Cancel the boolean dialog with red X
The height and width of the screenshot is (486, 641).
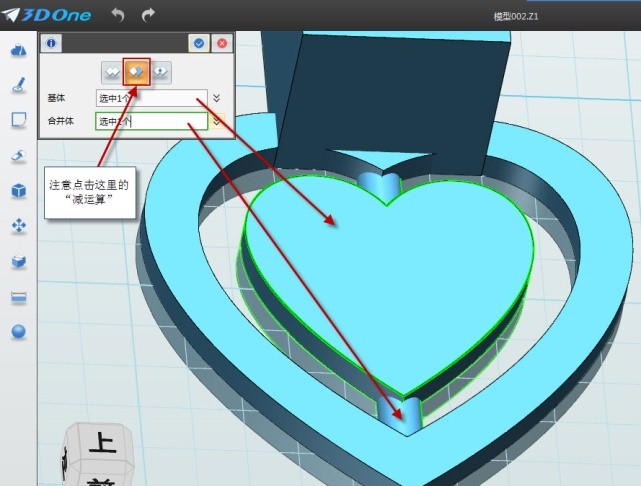[x=222, y=43]
